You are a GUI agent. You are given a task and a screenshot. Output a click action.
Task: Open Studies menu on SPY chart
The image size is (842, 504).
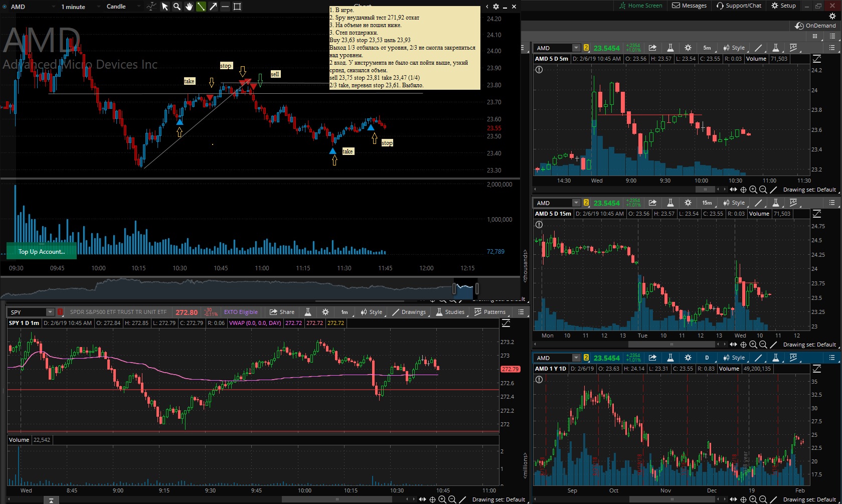(x=450, y=312)
